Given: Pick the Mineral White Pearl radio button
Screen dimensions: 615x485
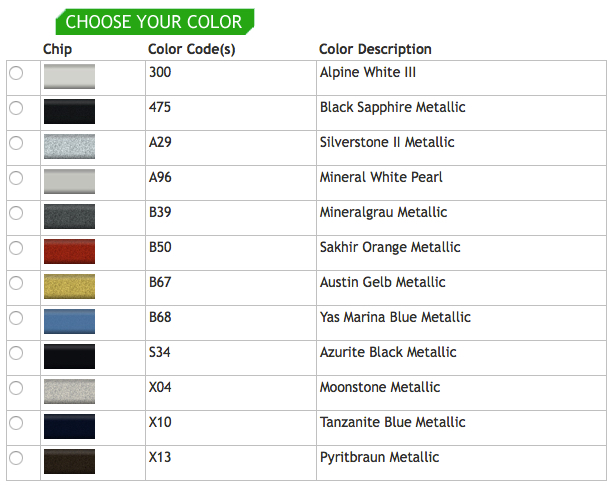Looking at the screenshot, I should click(16, 178).
